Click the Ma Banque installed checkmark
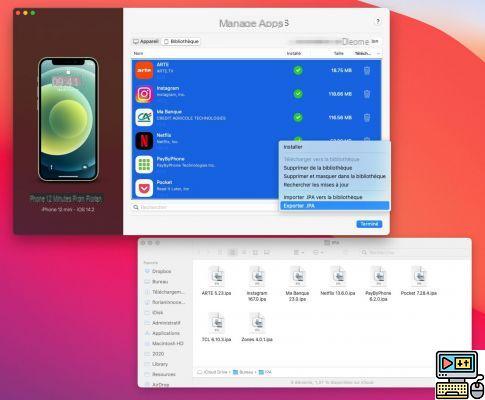485x400 pixels. click(298, 117)
